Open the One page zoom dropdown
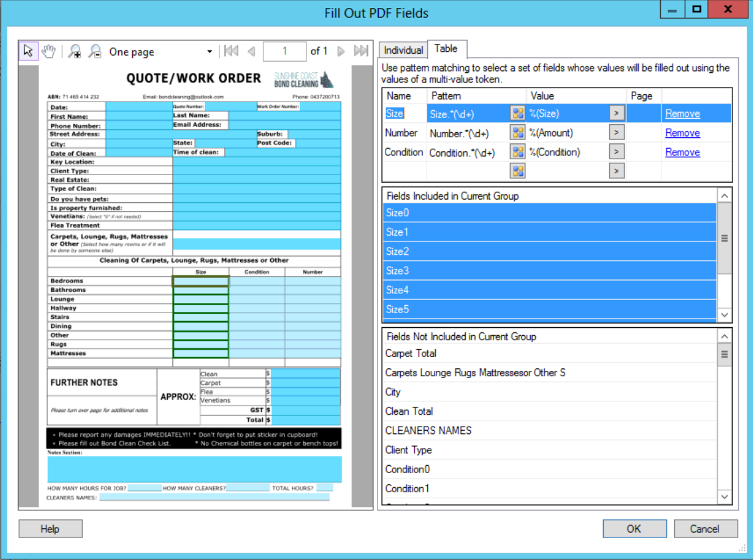Viewport: 753px width, 560px height. pos(210,52)
